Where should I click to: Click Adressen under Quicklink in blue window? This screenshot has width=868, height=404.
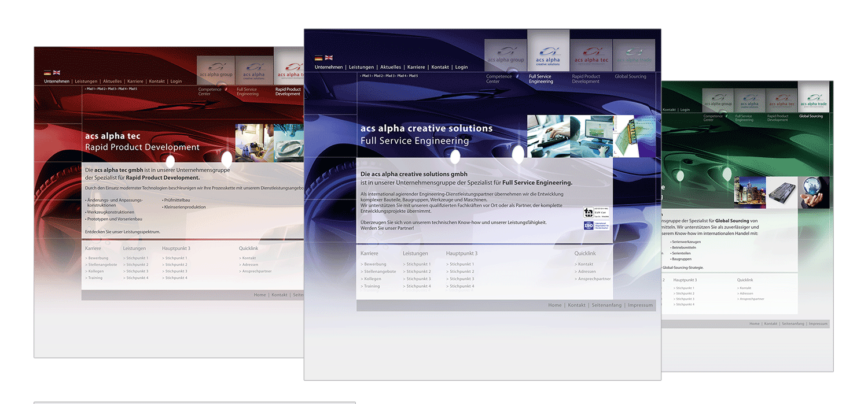586,272
